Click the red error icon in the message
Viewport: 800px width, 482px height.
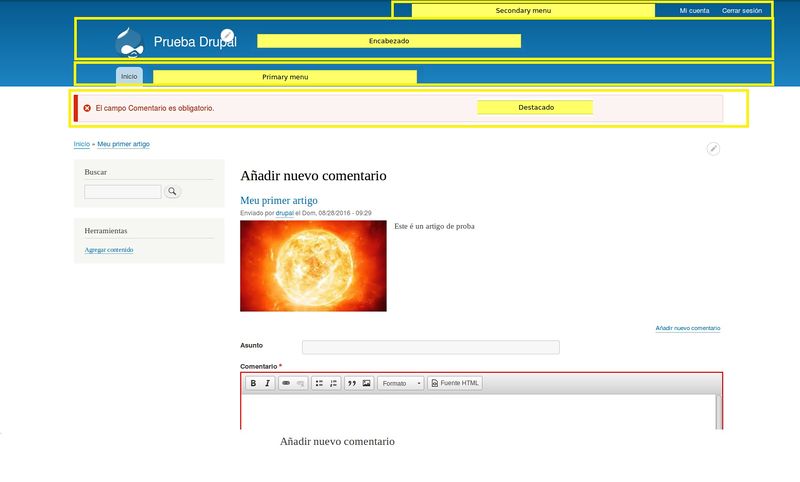pyautogui.click(x=87, y=108)
